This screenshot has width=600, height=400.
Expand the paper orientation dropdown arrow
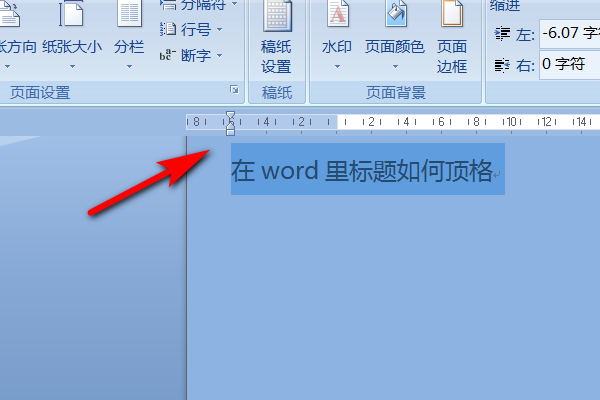[7, 67]
